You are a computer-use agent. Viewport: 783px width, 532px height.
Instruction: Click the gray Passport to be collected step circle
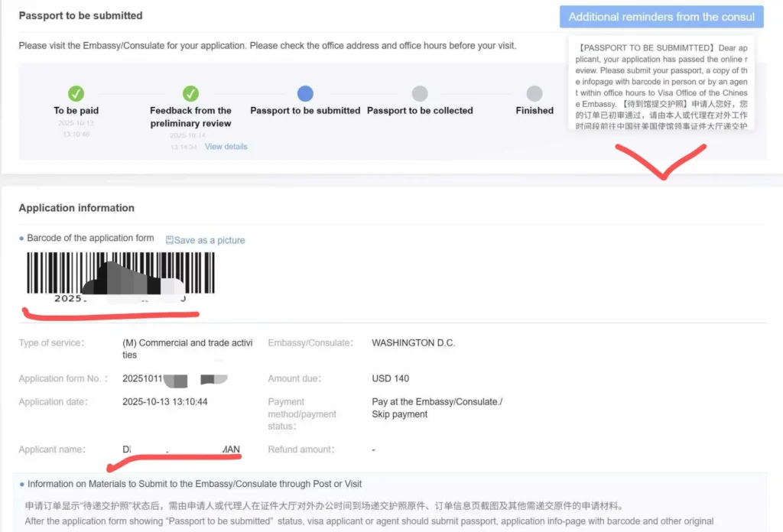coord(420,93)
